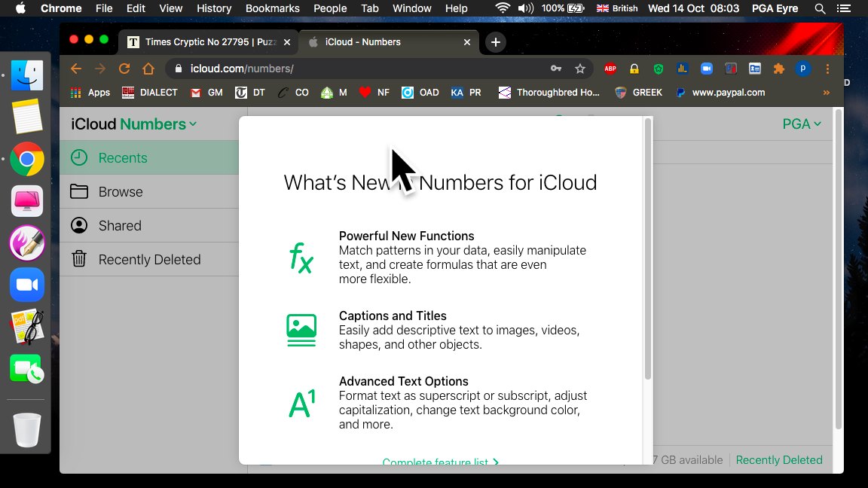Open the GM Gmail bookmark

pos(206,93)
